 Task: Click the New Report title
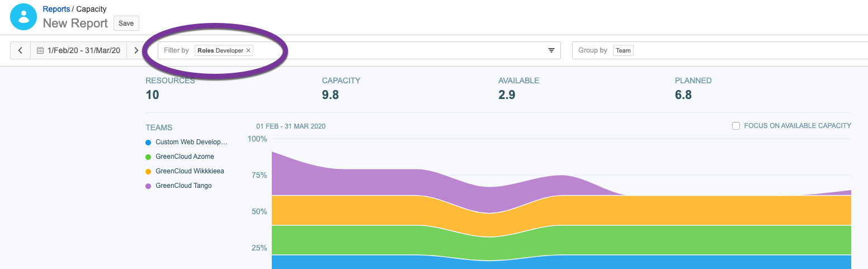point(75,23)
